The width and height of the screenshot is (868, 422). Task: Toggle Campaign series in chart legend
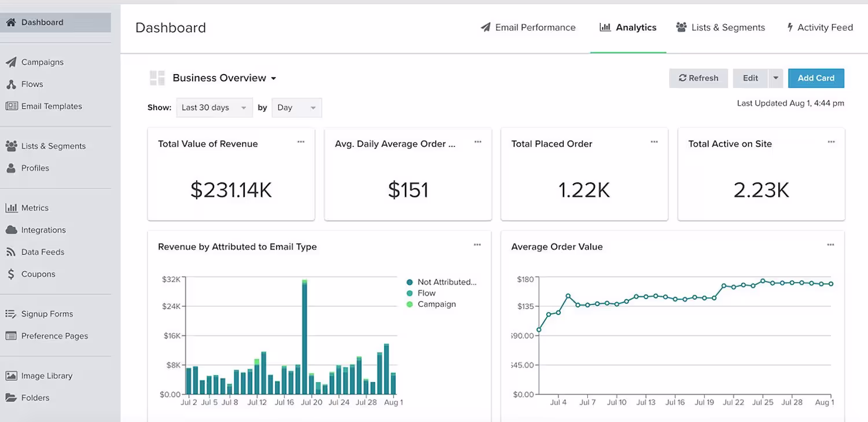click(436, 304)
